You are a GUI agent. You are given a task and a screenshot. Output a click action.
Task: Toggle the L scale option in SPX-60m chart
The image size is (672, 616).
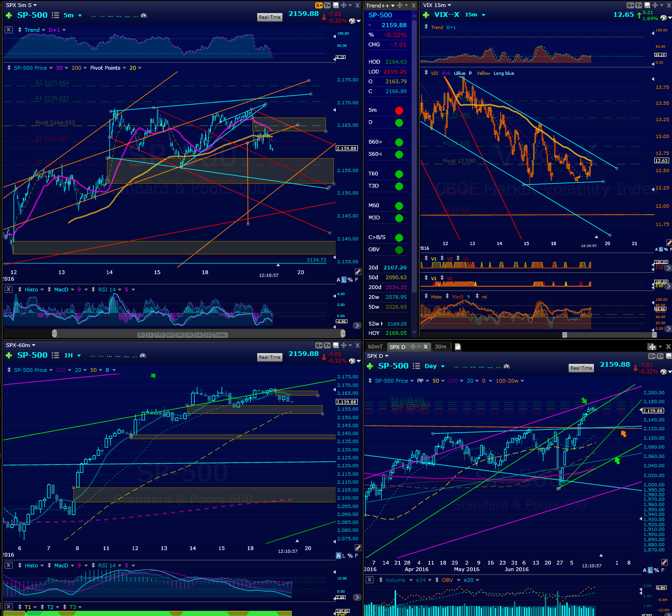click(344, 556)
